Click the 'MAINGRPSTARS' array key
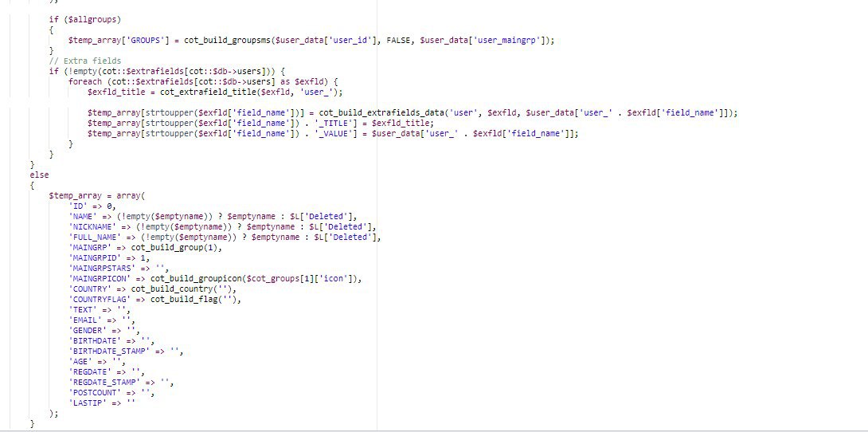 [x=102, y=269]
